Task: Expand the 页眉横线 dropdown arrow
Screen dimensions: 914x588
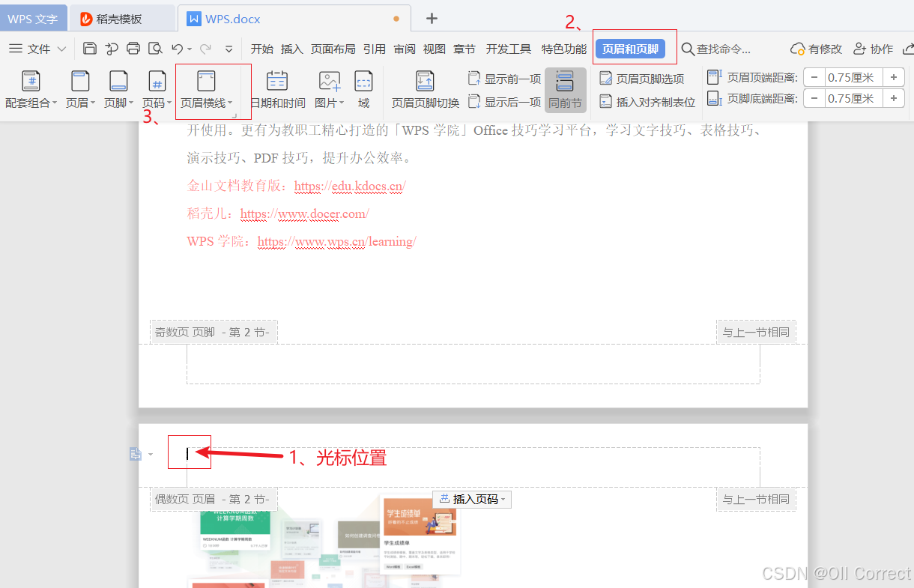Action: (x=231, y=103)
